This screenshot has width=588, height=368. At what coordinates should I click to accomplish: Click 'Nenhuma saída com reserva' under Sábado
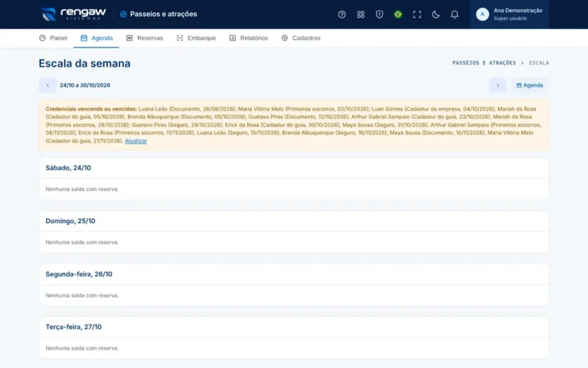[82, 189]
